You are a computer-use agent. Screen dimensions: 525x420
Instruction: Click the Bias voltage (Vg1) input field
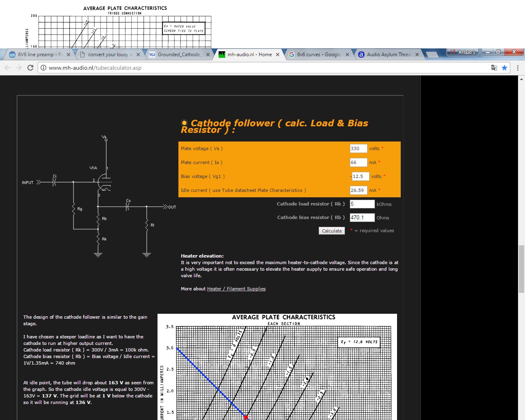click(361, 176)
